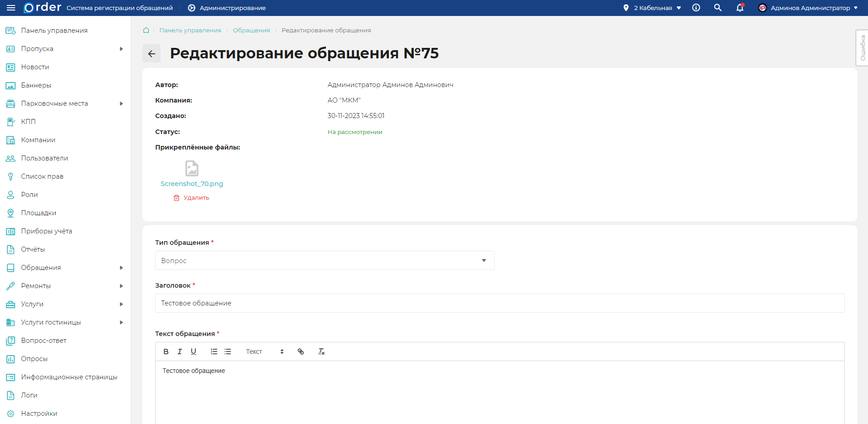Click the hamburger menu icon
Image resolution: width=868 pixels, height=424 pixels.
(x=11, y=8)
